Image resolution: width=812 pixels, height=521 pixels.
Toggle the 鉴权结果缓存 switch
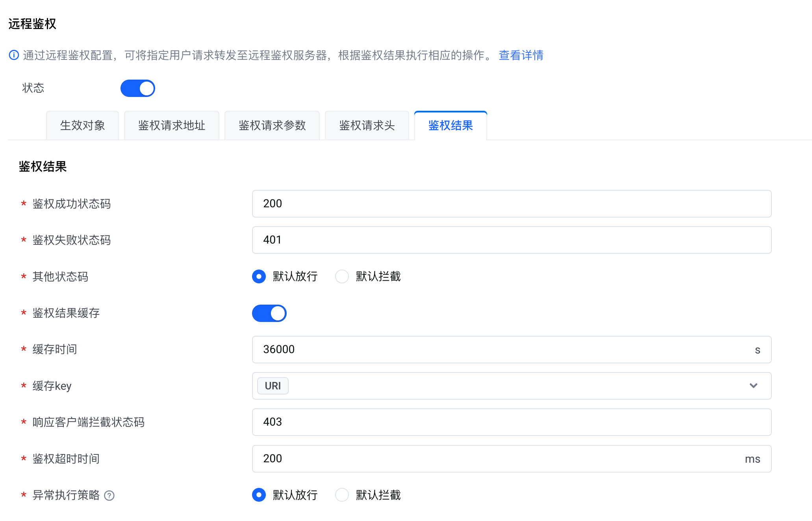click(269, 313)
